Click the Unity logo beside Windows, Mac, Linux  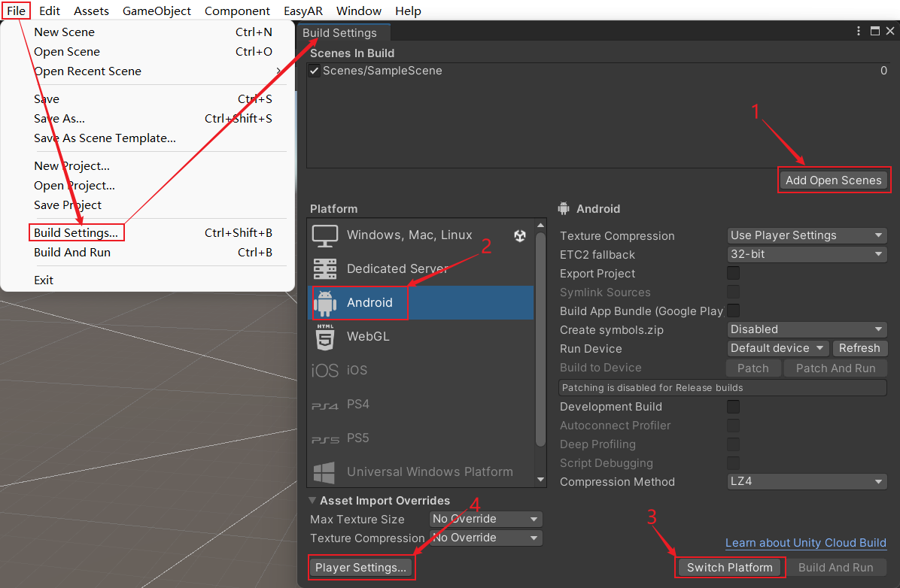coord(520,236)
